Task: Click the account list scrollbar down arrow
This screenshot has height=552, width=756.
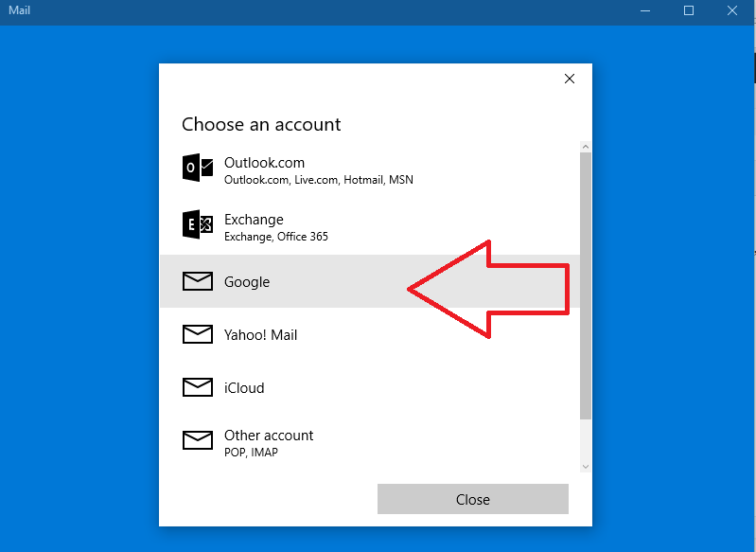Action: 586,467
